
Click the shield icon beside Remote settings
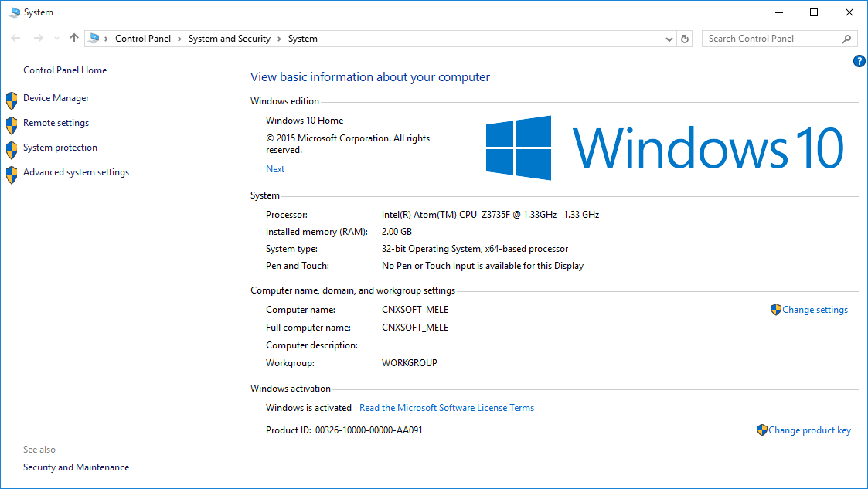pos(12,126)
